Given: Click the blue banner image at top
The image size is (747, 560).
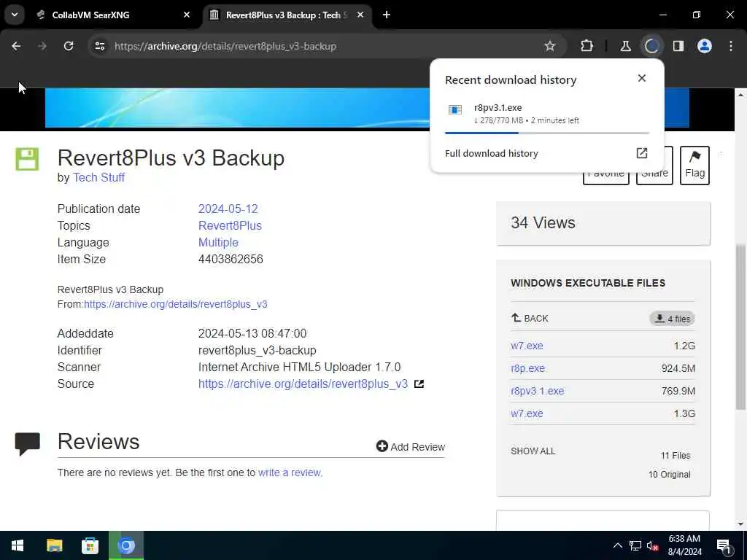Looking at the screenshot, I should pyautogui.click(x=237, y=108).
